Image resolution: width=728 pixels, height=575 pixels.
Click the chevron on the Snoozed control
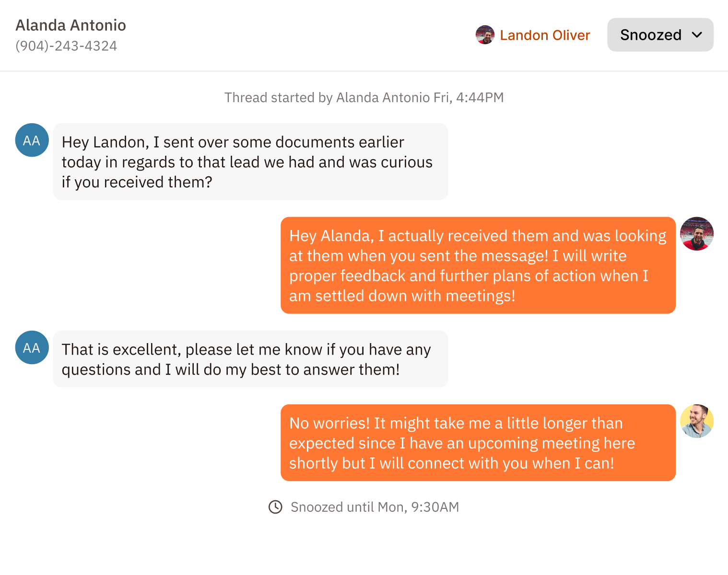697,34
